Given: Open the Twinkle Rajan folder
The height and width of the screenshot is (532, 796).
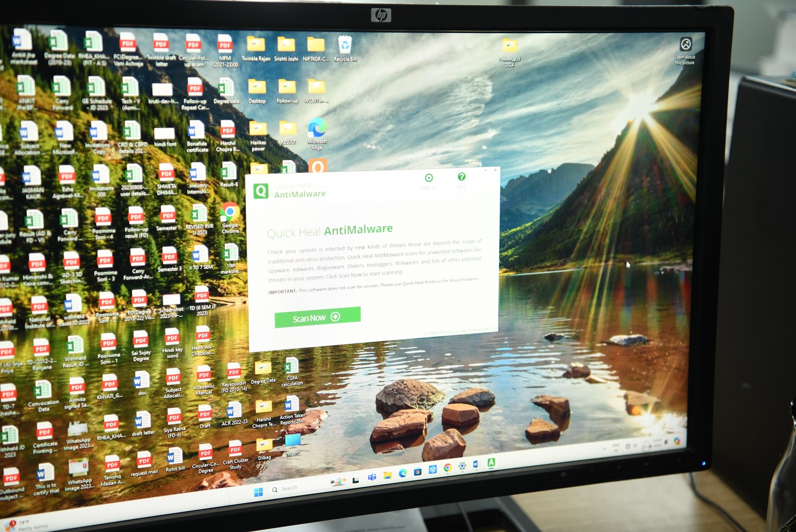Looking at the screenshot, I should pos(255,45).
